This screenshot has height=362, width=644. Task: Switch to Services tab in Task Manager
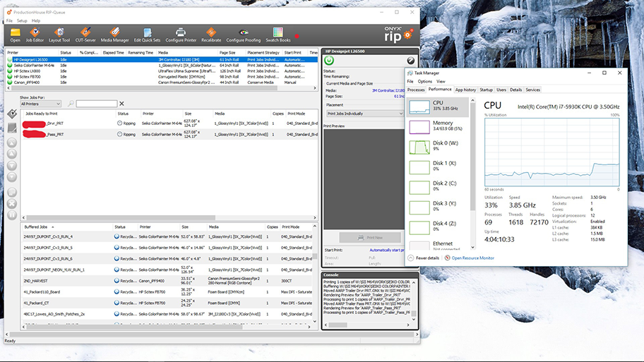tap(532, 90)
